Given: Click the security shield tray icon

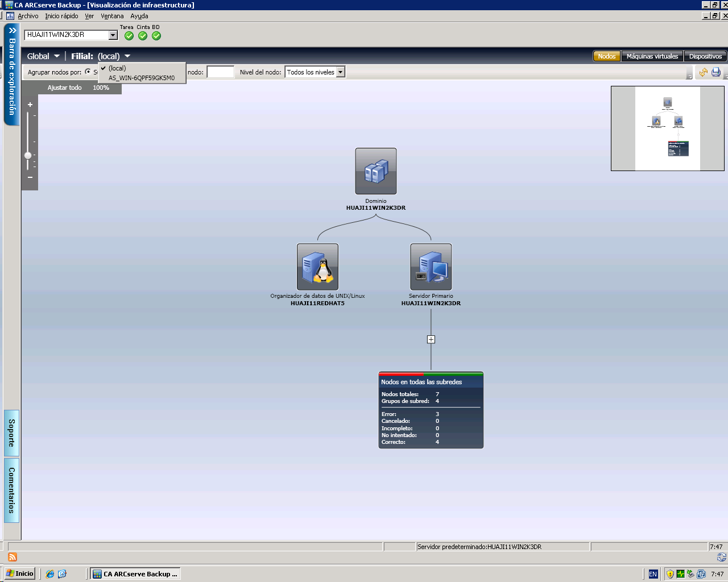Looking at the screenshot, I should point(670,574).
